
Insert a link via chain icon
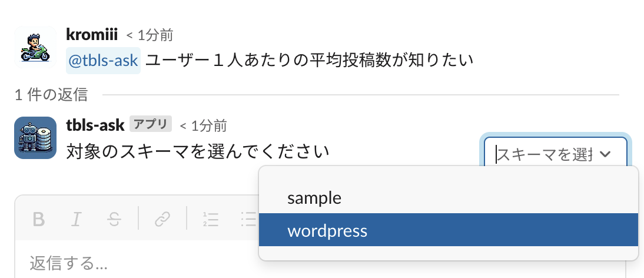(x=162, y=219)
